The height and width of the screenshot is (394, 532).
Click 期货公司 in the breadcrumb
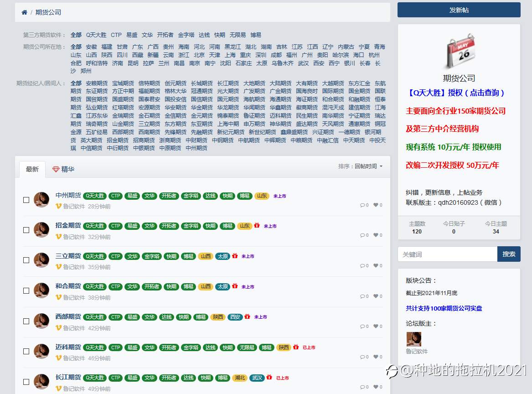point(48,12)
